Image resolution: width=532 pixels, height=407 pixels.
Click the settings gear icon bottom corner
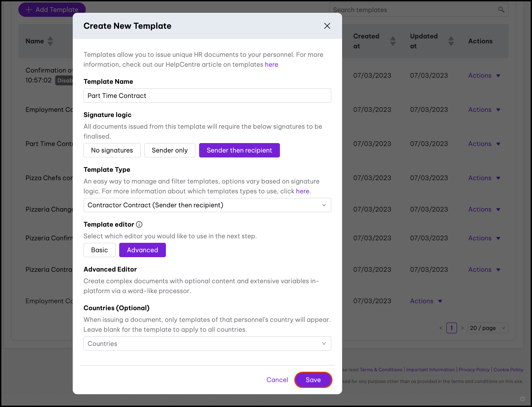(x=522, y=399)
